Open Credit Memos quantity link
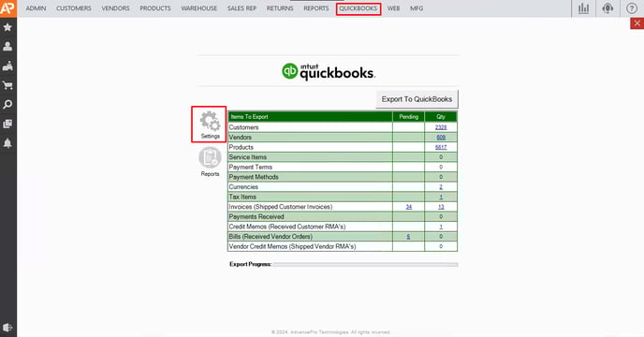 [441, 227]
